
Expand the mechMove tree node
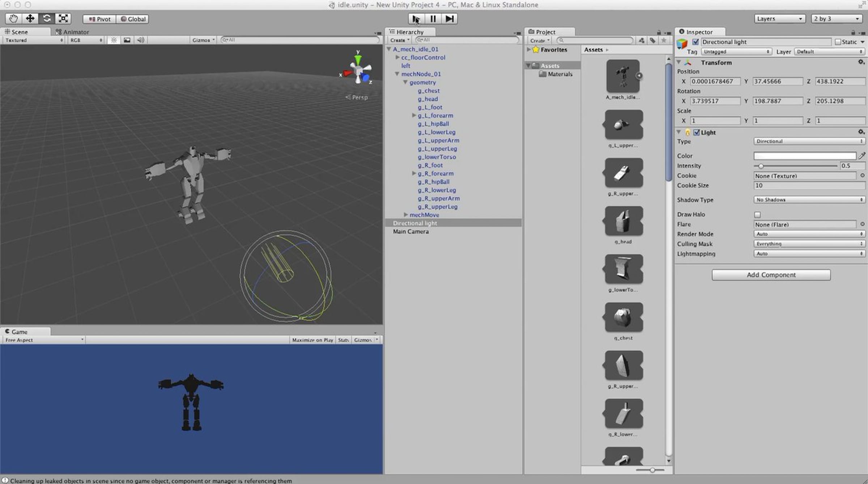coord(406,215)
